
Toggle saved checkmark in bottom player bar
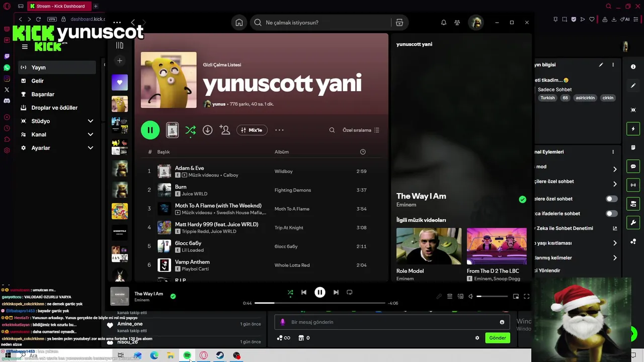[173, 297]
